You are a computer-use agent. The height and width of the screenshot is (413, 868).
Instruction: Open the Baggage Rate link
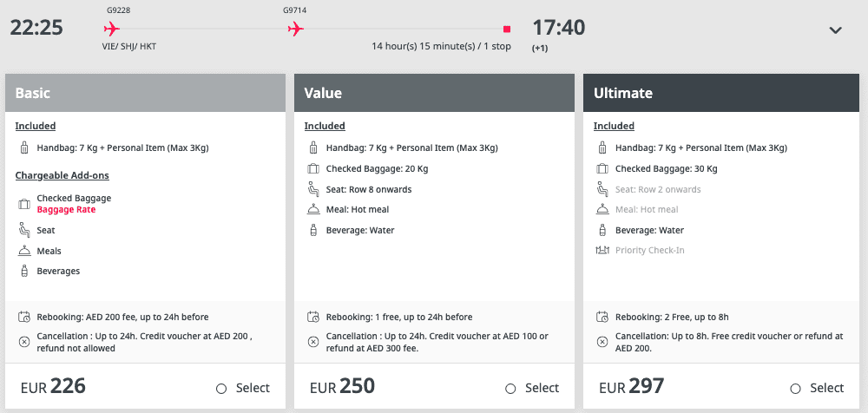66,210
